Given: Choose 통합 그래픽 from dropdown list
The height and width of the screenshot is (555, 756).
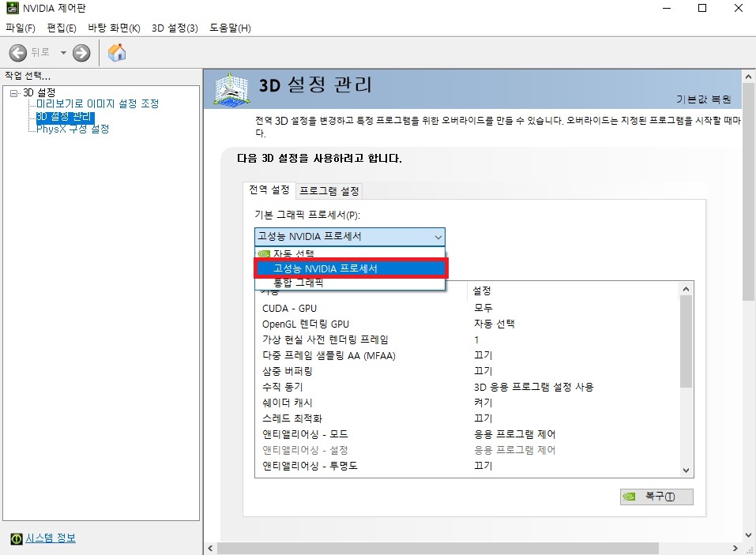Looking at the screenshot, I should coord(349,283).
